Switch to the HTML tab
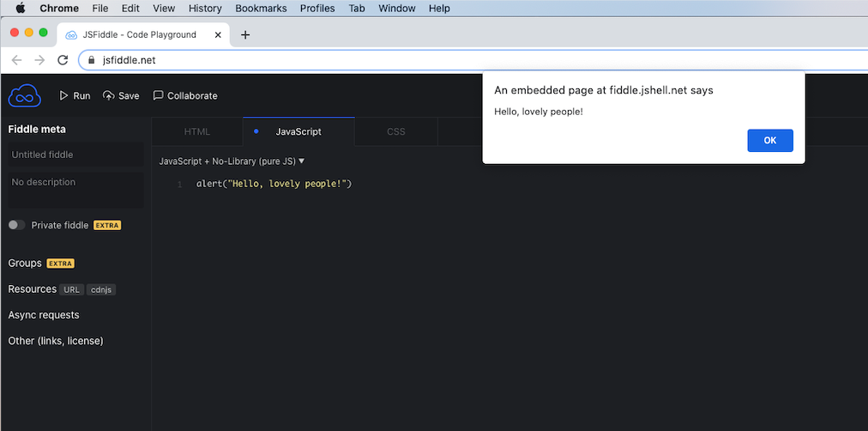 pos(197,131)
